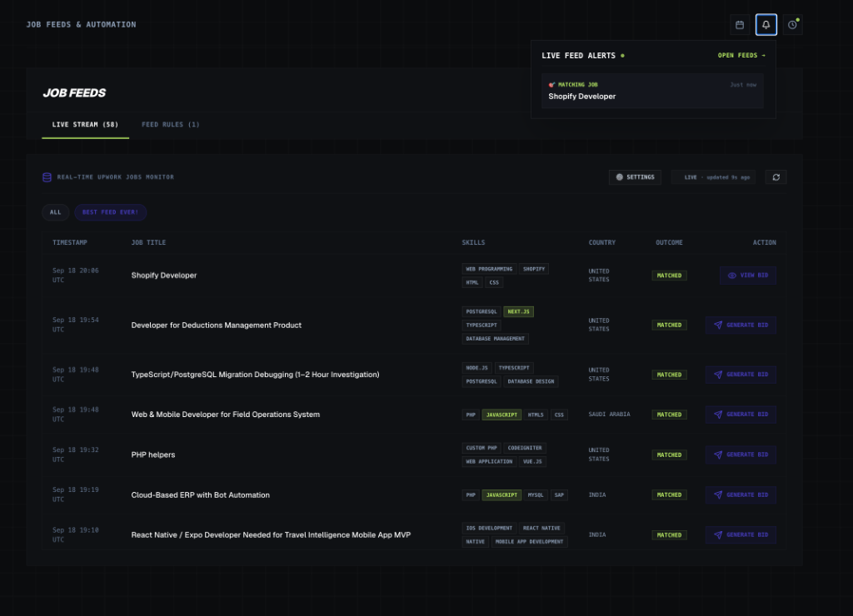This screenshot has height=616, width=853.
Task: Click the Timestamp column header
Action: (70, 242)
